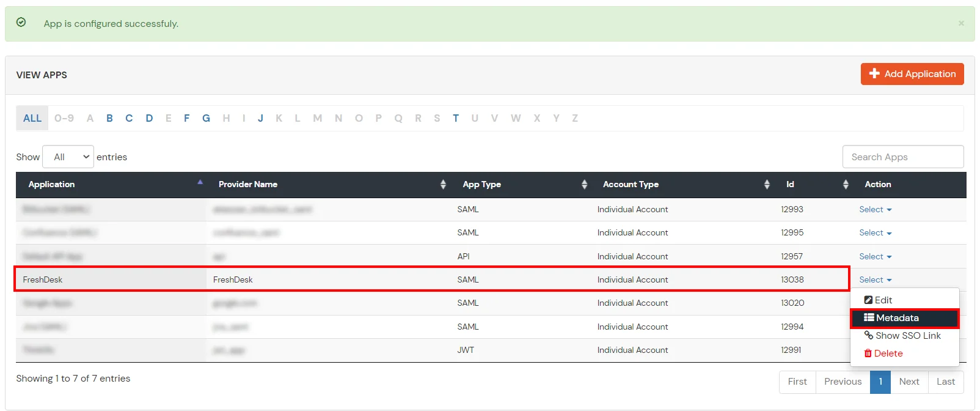Click the Id value 12991
The width and height of the screenshot is (980, 411).
tap(791, 350)
